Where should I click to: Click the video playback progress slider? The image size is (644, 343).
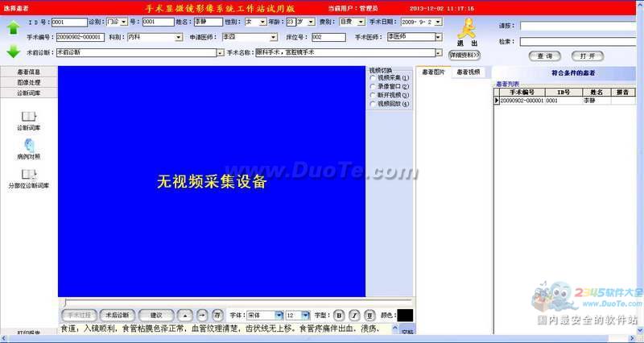pyautogui.click(x=237, y=303)
